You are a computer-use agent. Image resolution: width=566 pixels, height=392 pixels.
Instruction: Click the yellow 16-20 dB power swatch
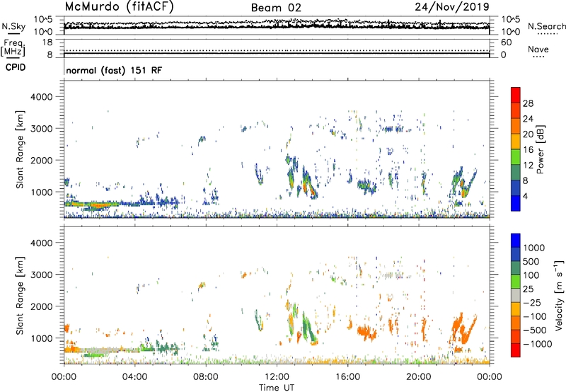coord(516,141)
